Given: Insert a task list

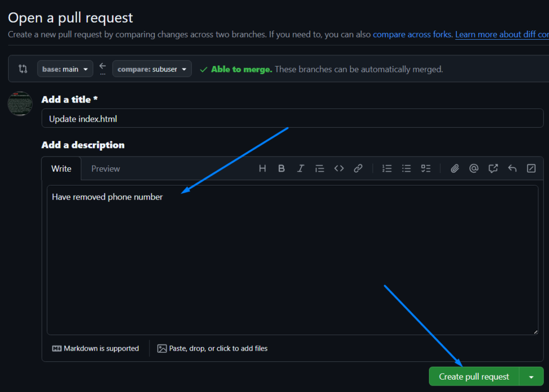Looking at the screenshot, I should click(425, 168).
